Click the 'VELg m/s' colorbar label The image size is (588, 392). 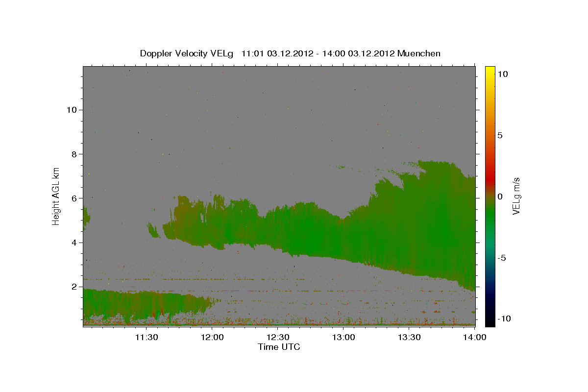pyautogui.click(x=516, y=196)
